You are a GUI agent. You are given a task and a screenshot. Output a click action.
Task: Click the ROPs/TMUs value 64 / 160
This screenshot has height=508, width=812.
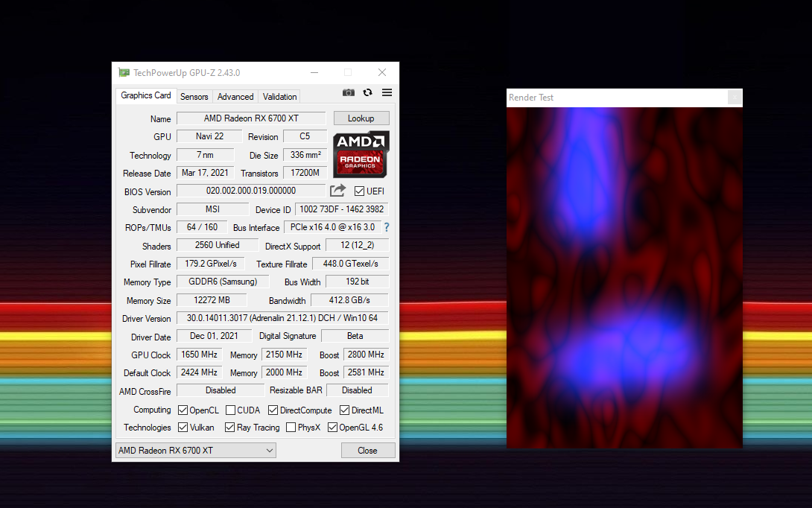tap(203, 227)
